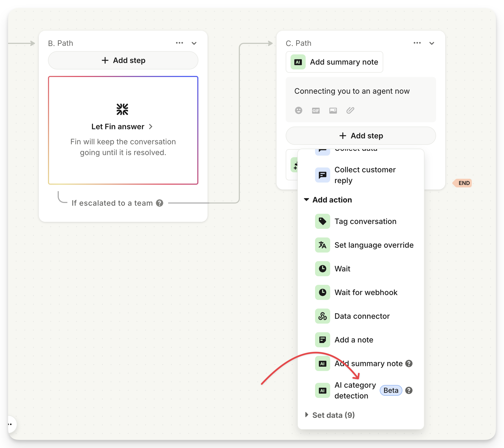The width and height of the screenshot is (504, 448).
Task: Click the image insert icon in composer
Action: [333, 110]
